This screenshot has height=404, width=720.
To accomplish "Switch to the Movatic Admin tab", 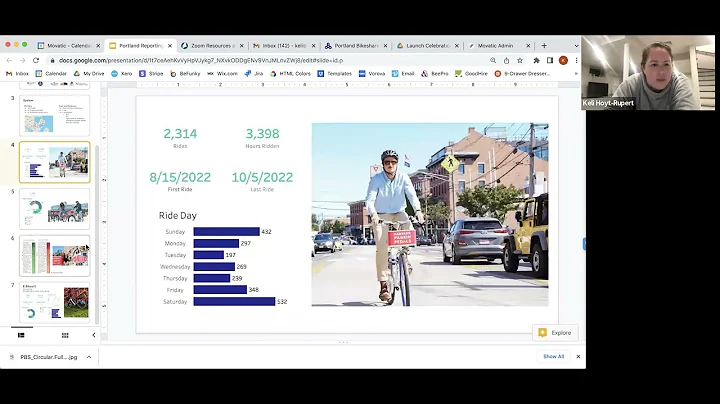I will (499, 45).
